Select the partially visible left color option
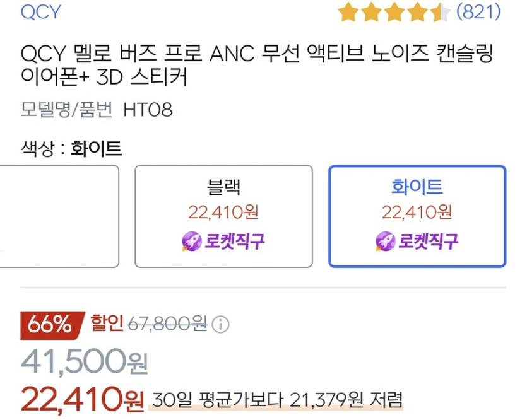Screen dimensions: 527x420 59,216
